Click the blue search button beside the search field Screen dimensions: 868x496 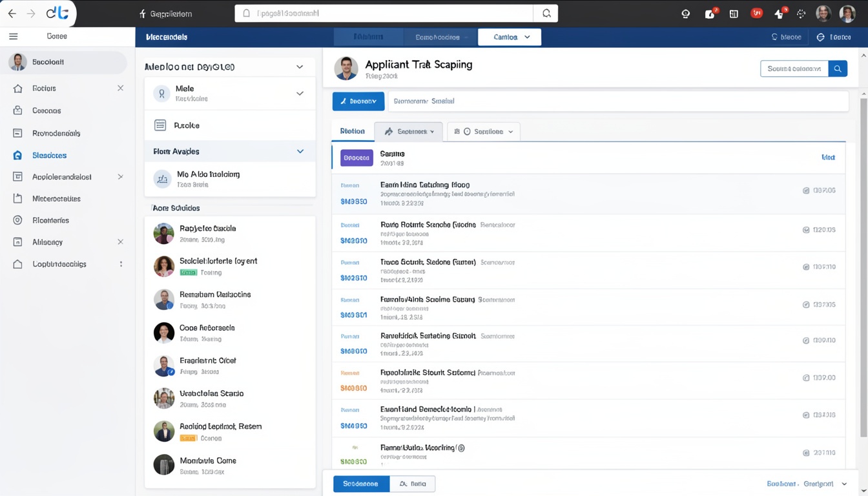click(838, 68)
